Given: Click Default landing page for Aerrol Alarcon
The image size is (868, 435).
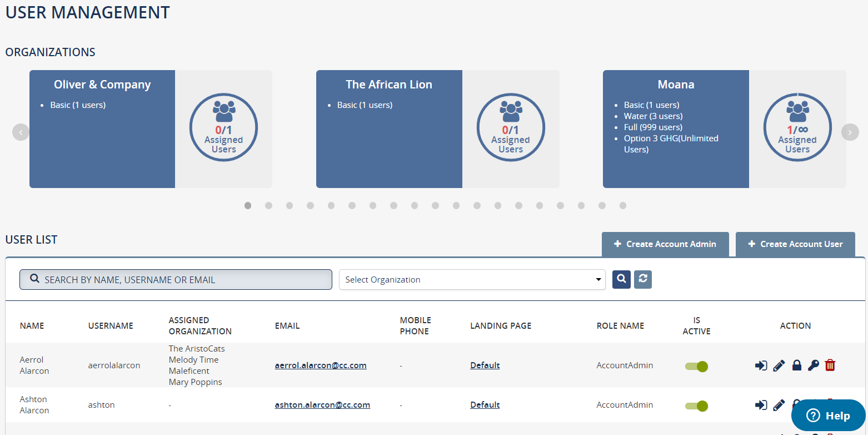Looking at the screenshot, I should 485,365.
